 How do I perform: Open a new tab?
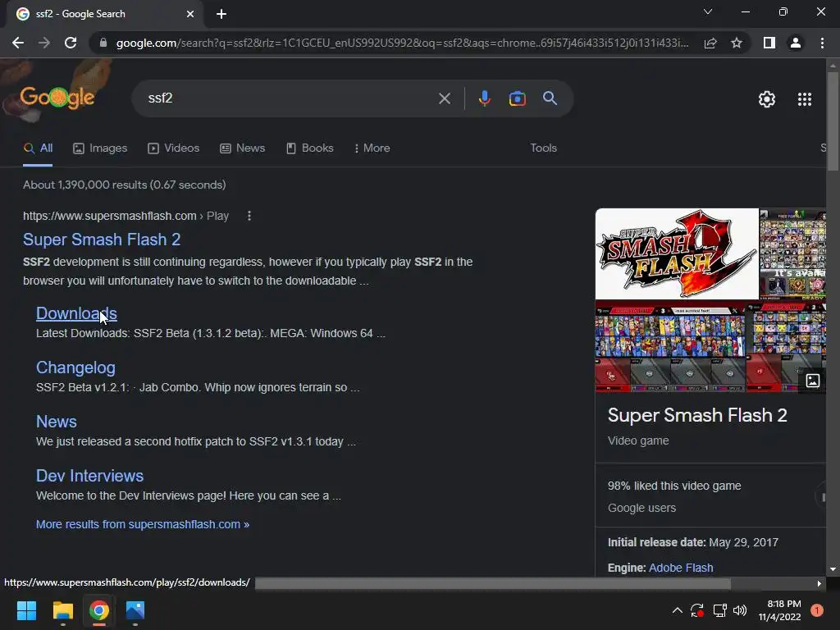(221, 14)
